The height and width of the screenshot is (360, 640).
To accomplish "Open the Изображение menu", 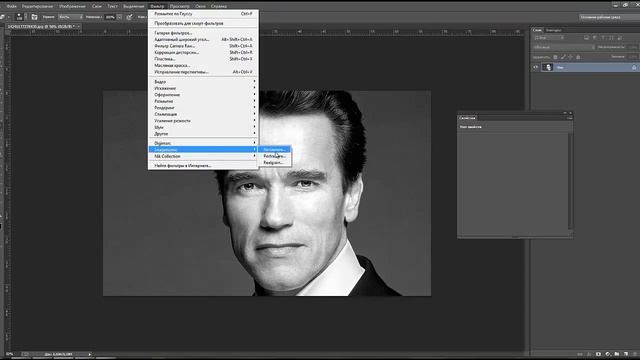I will click(x=73, y=6).
